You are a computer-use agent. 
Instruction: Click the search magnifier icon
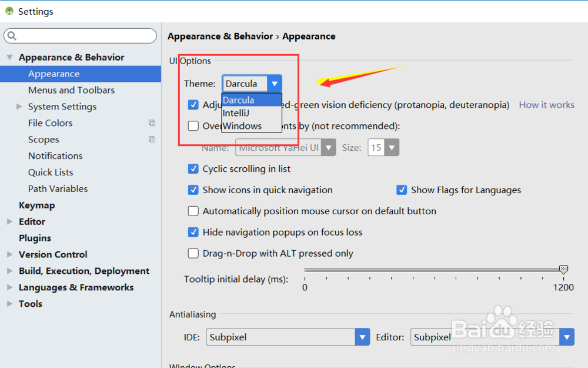(x=12, y=37)
